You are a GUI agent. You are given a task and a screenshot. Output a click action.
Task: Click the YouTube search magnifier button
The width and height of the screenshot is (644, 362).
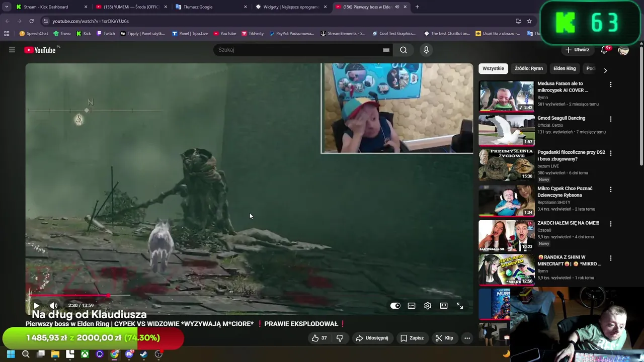[x=404, y=50]
